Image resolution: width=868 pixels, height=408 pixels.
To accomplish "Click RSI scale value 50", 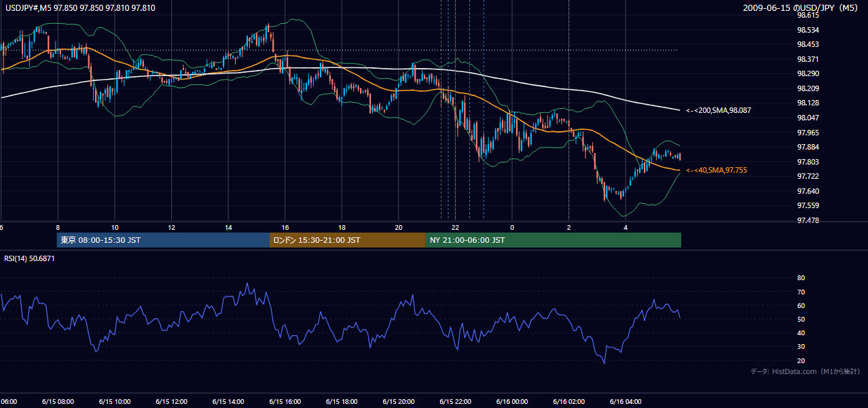I will (x=801, y=319).
